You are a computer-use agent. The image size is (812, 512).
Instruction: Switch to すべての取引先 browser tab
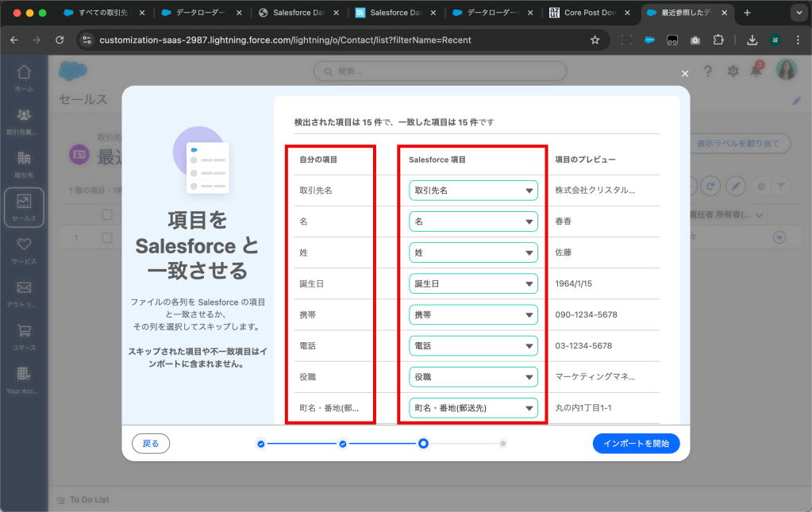click(x=102, y=13)
